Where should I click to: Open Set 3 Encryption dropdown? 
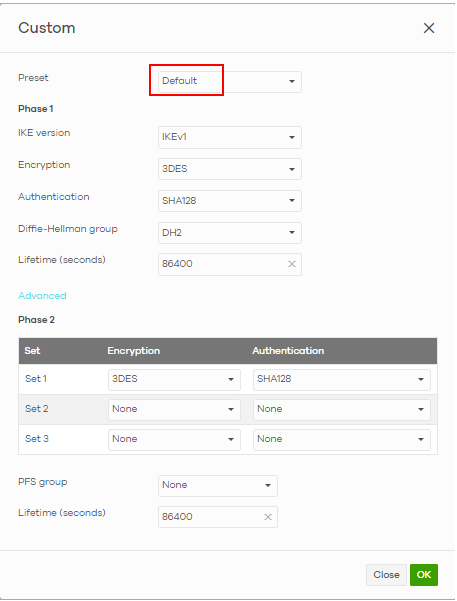(174, 440)
